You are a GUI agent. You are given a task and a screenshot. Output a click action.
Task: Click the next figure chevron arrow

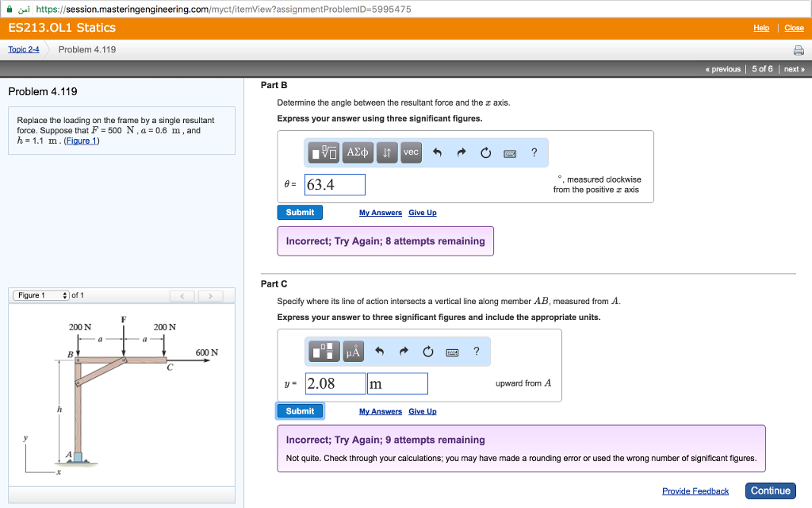click(x=210, y=294)
